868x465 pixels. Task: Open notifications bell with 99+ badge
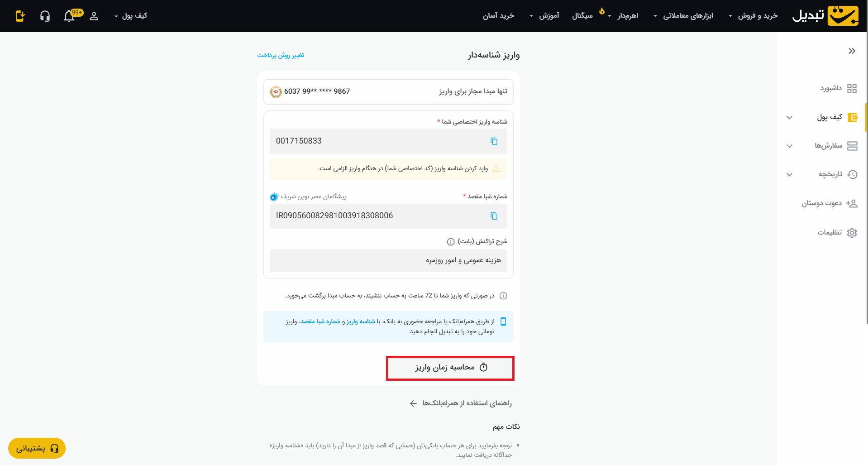pos(70,16)
